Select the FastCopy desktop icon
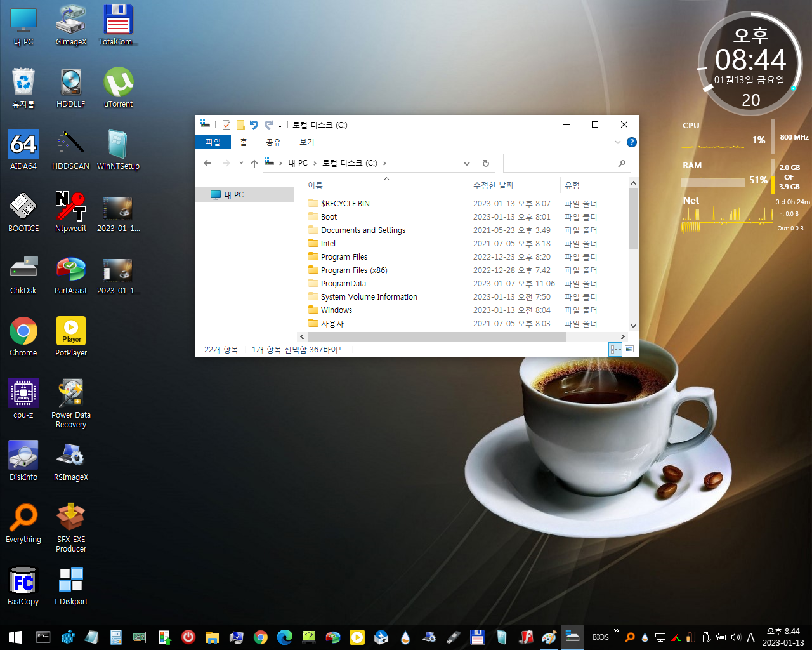 click(23, 585)
